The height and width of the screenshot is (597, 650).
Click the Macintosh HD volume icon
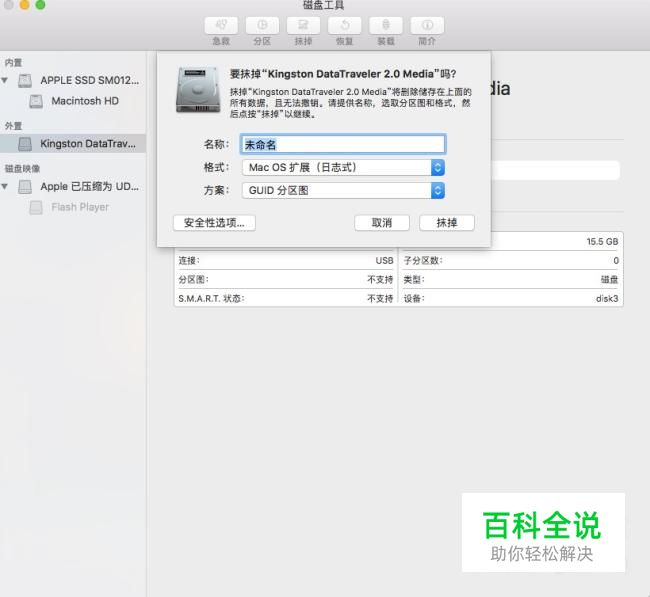coord(36,101)
